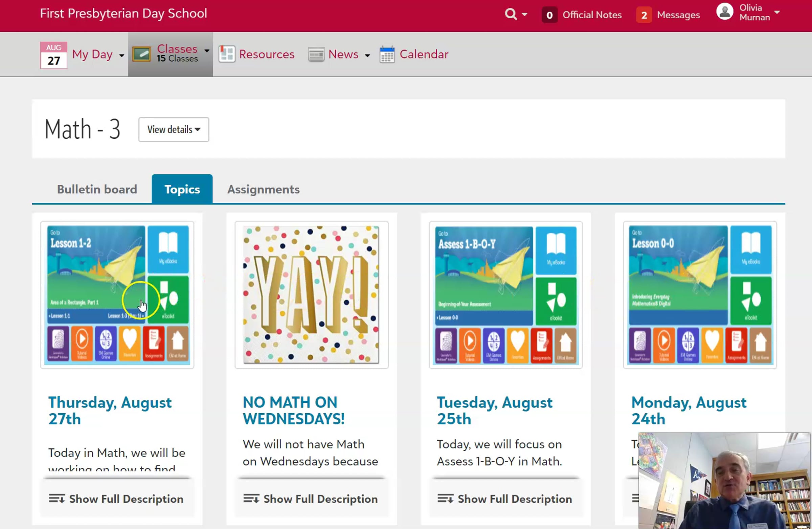Click the Math - 3 class heading
The image size is (812, 529).
click(x=82, y=129)
